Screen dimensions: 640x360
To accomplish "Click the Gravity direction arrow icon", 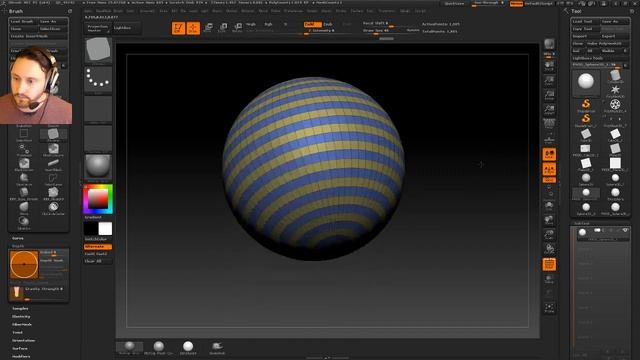I will point(16,292).
